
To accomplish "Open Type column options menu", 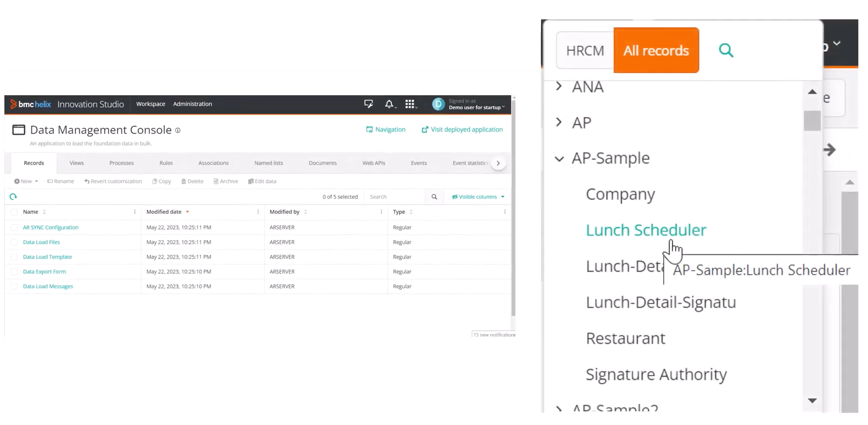I will [505, 212].
